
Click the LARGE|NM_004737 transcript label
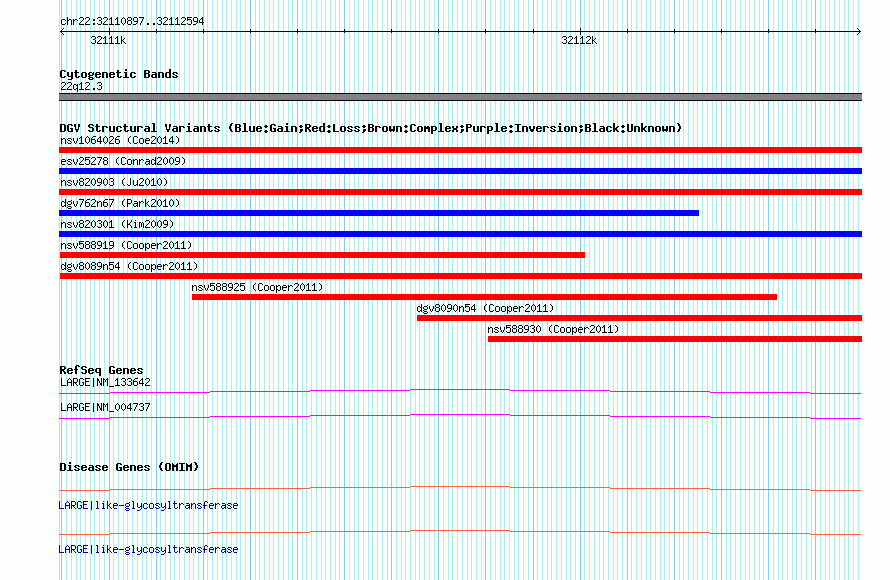(x=105, y=407)
